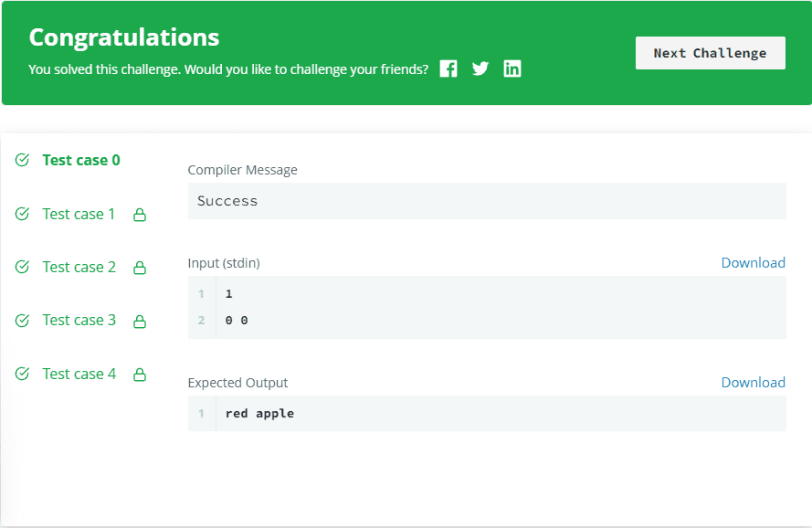Click the Success compiler message box
This screenshot has height=528, width=812.
coord(486,201)
